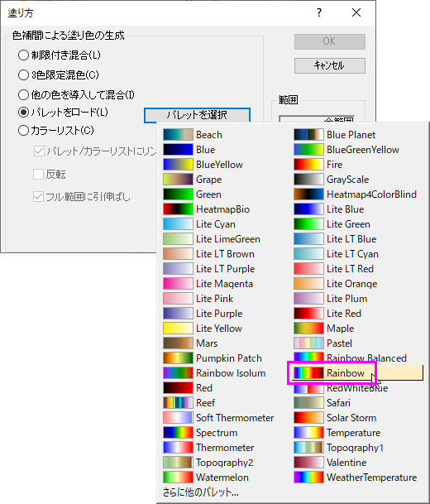Click the Topography2 gradient swatch

tap(178, 463)
